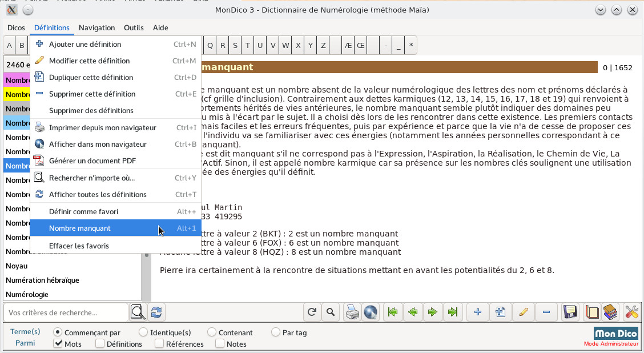The width and height of the screenshot is (644, 353).
Task: Click the pencil edit icon in bottom toolbar
Action: [523, 312]
